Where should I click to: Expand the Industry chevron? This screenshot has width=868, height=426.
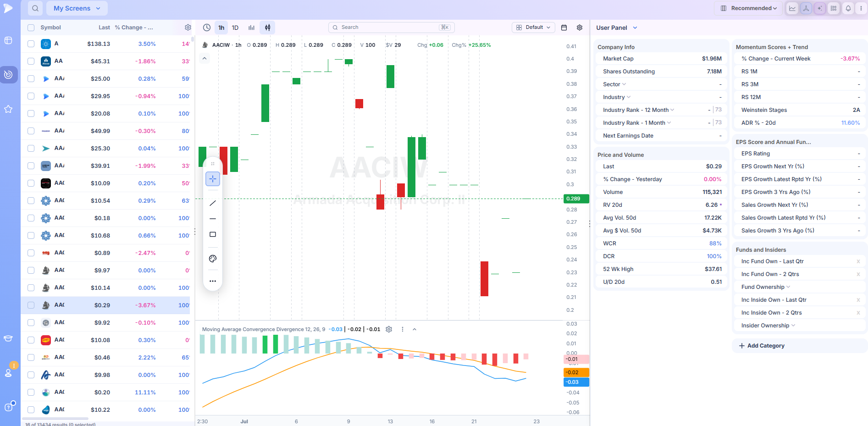click(629, 97)
